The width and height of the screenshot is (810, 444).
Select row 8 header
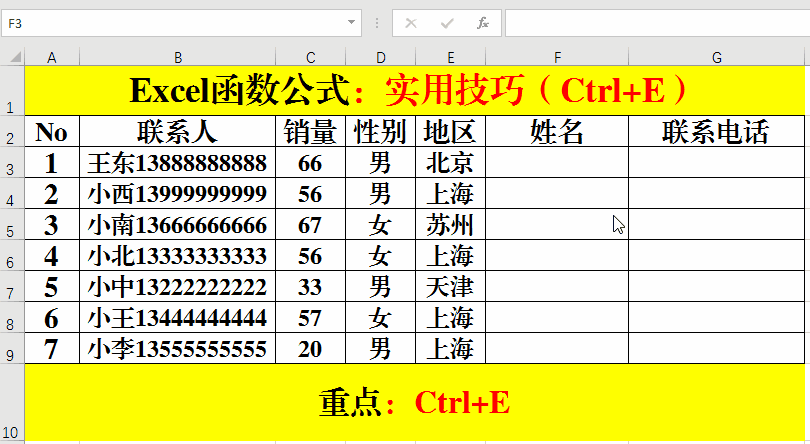click(12, 317)
